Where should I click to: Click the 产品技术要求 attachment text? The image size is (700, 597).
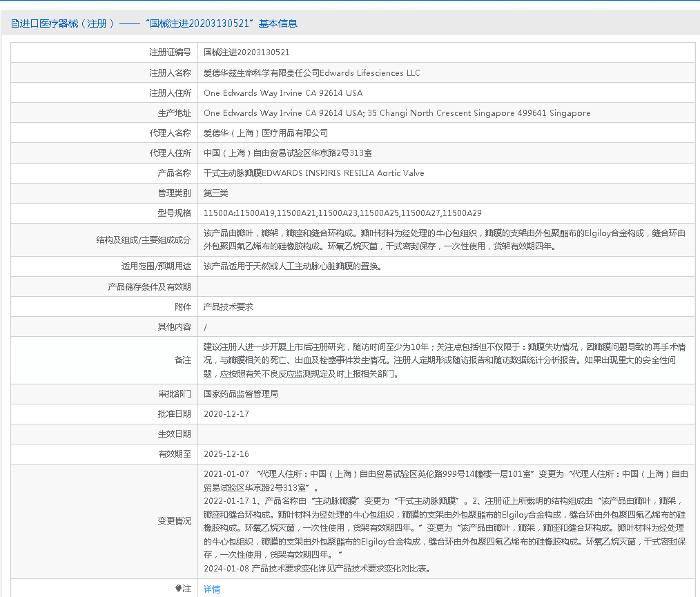[x=229, y=306]
